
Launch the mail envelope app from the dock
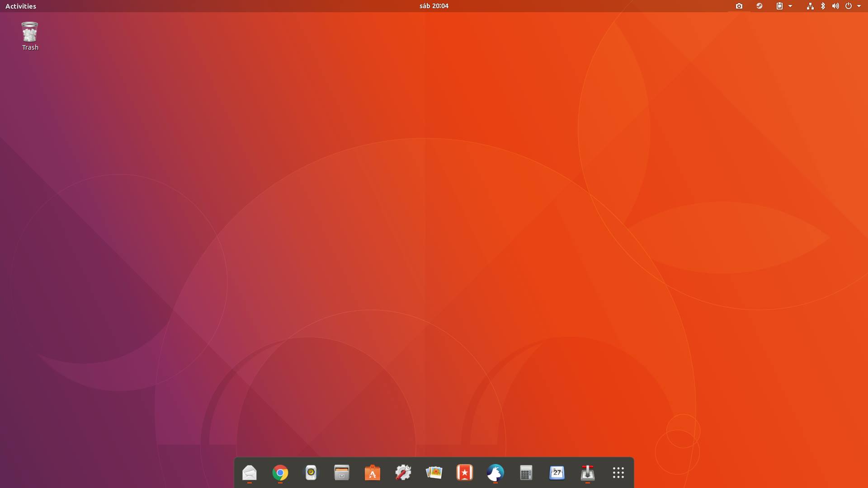pos(250,473)
